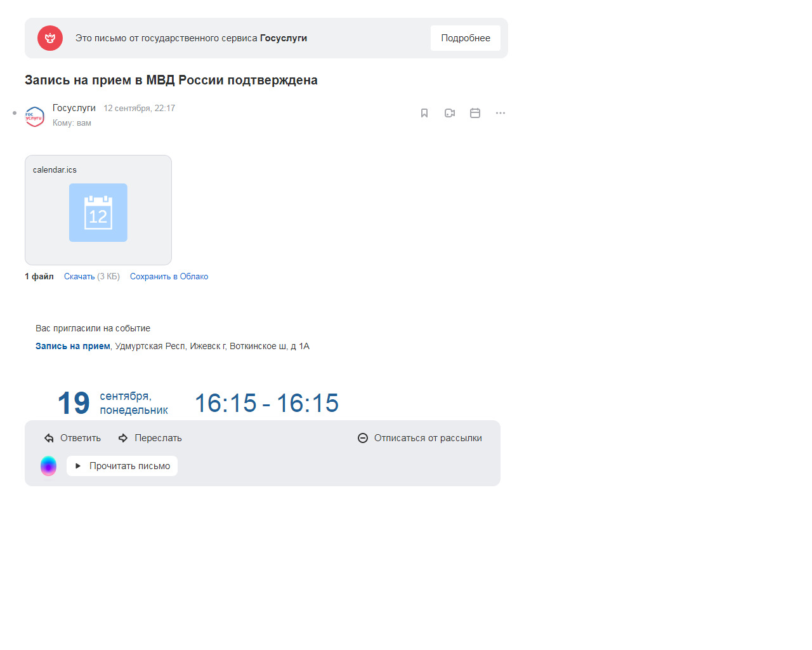The height and width of the screenshot is (650, 812).
Task: Click the unread dot beside the sender avatar
Action: click(x=15, y=113)
